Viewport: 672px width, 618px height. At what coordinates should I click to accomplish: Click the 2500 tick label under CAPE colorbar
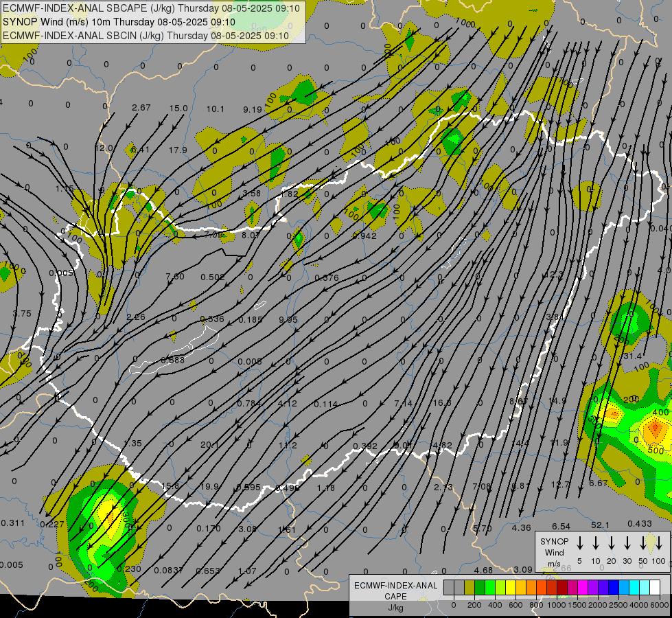(618, 605)
